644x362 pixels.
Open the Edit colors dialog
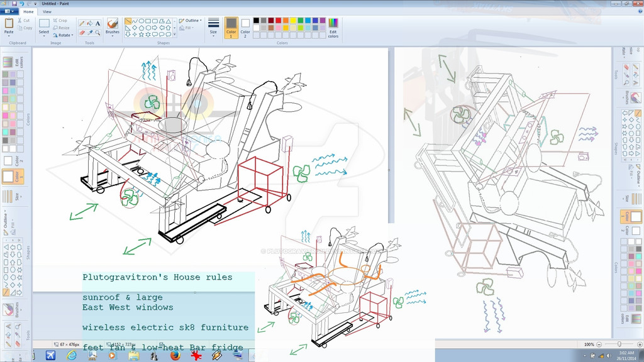pos(333,28)
